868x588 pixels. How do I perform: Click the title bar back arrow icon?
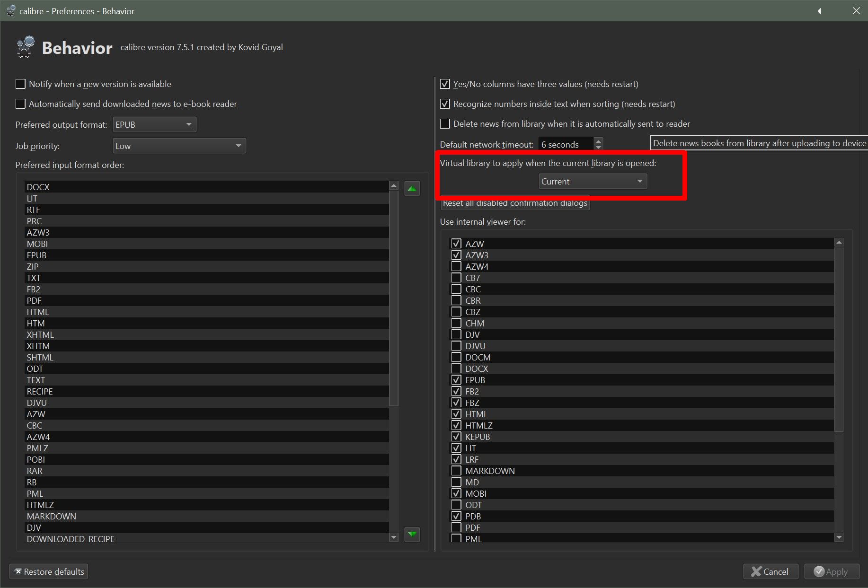[819, 11]
